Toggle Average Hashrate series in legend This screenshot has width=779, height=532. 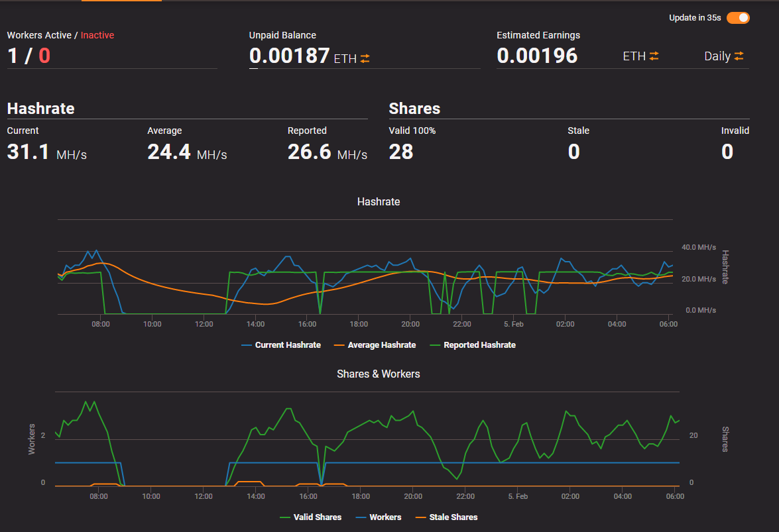tap(375, 345)
